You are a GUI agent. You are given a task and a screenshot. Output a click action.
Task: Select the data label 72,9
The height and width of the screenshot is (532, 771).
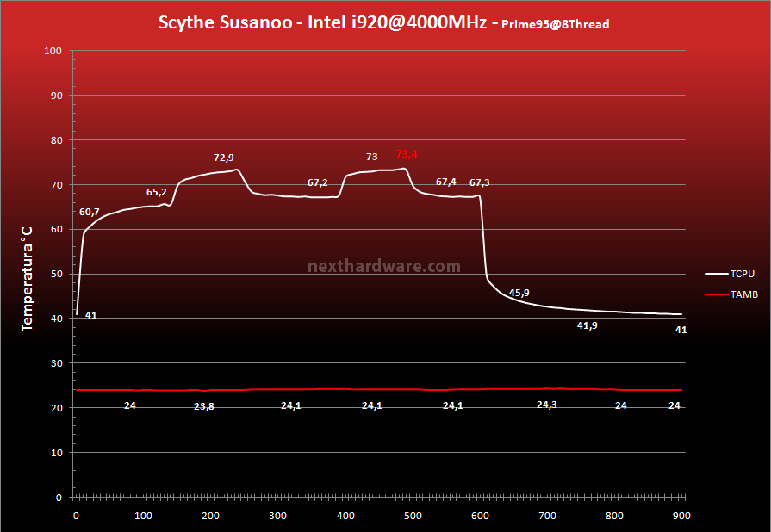224,158
